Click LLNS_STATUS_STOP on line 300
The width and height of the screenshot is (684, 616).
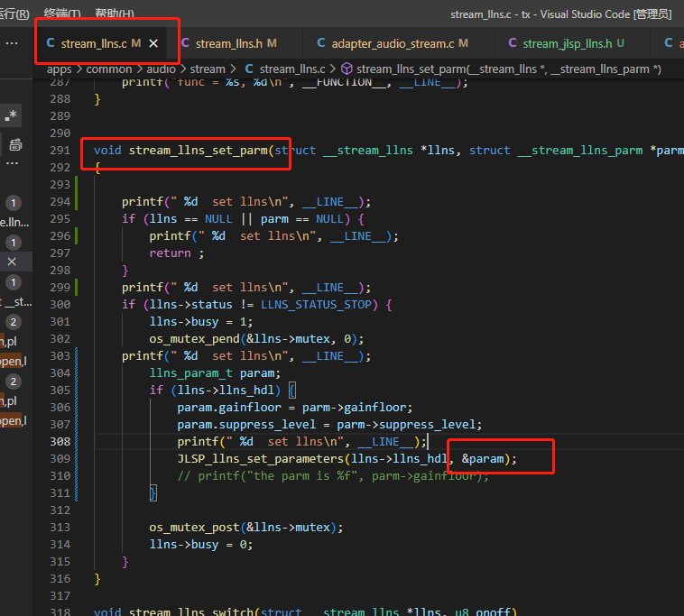316,304
